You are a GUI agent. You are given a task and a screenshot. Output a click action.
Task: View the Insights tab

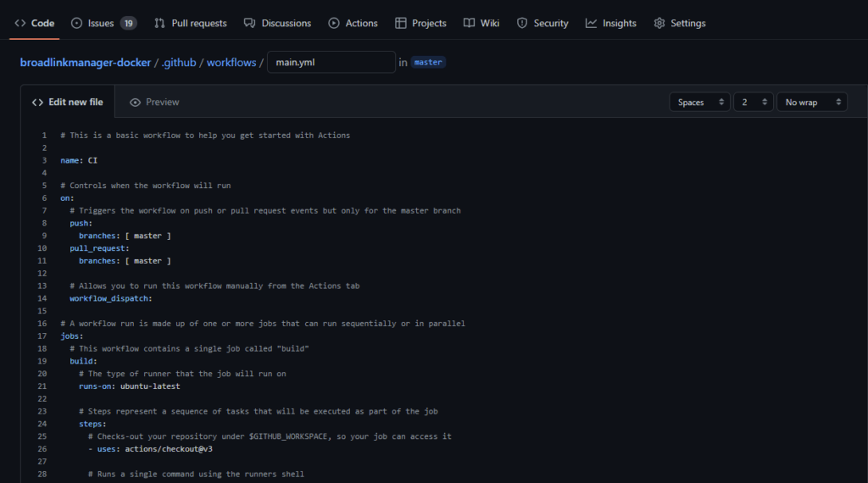click(x=610, y=23)
